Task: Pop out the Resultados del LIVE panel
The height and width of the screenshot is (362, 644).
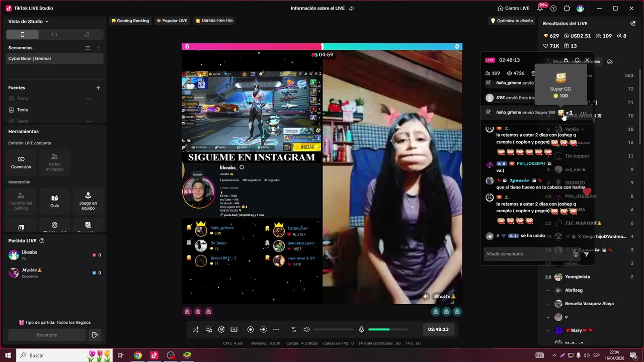Action: [633, 24]
